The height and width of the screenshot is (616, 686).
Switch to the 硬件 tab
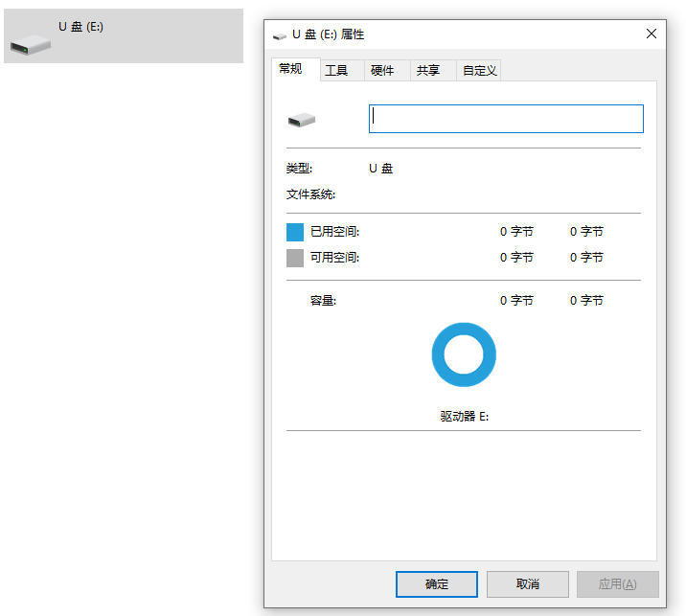point(382,71)
